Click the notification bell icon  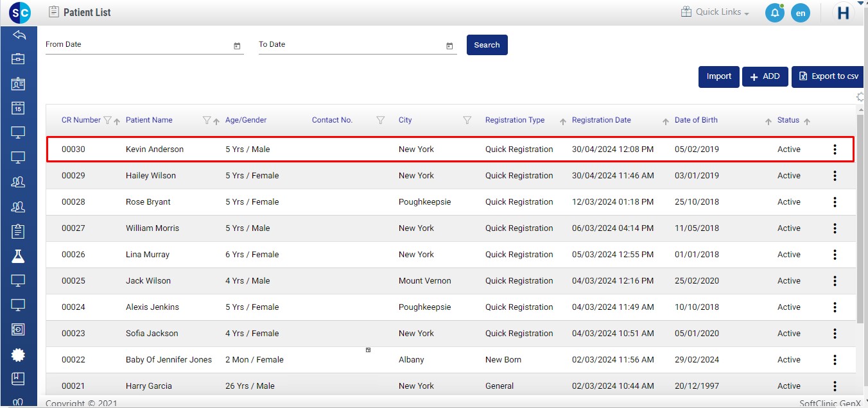point(775,13)
